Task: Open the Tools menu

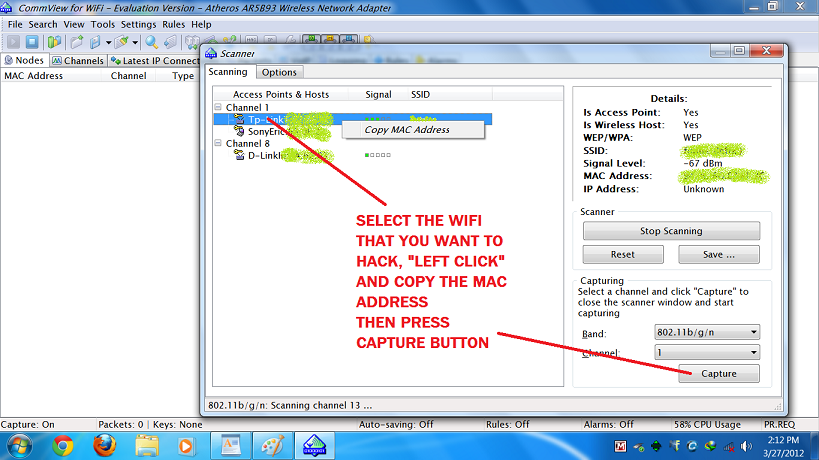Action: click(102, 25)
